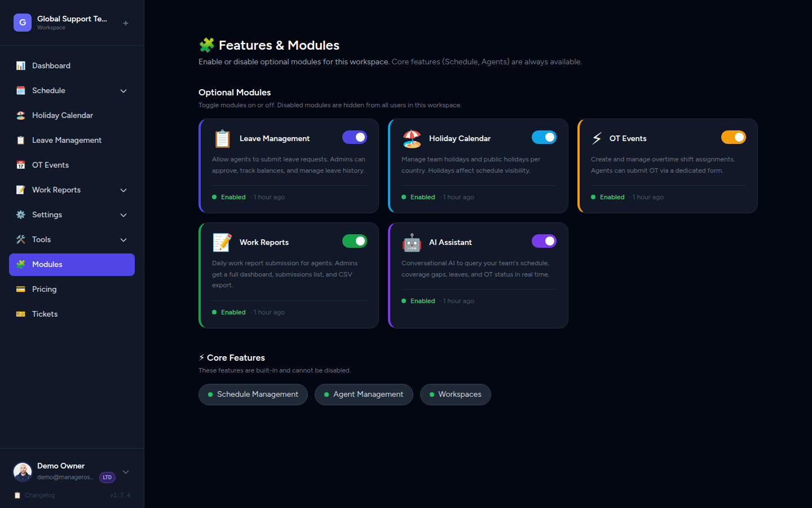This screenshot has width=812, height=508.
Task: Click the AI Assistant robot icon
Action: [x=412, y=242]
